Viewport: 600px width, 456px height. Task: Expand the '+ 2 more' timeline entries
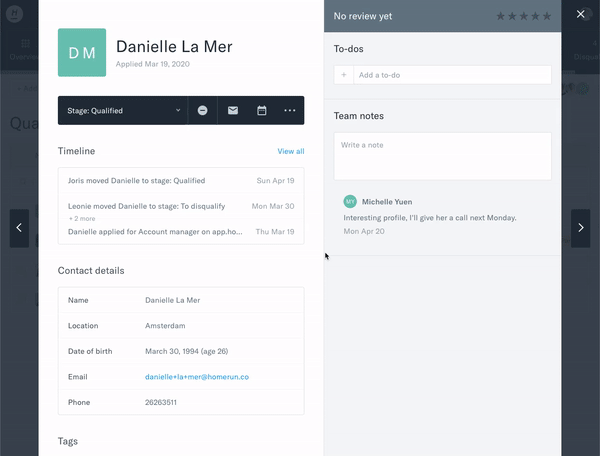tap(82, 219)
